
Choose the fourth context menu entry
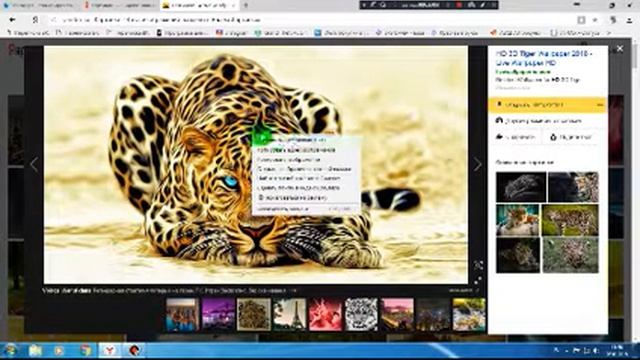coord(307,169)
